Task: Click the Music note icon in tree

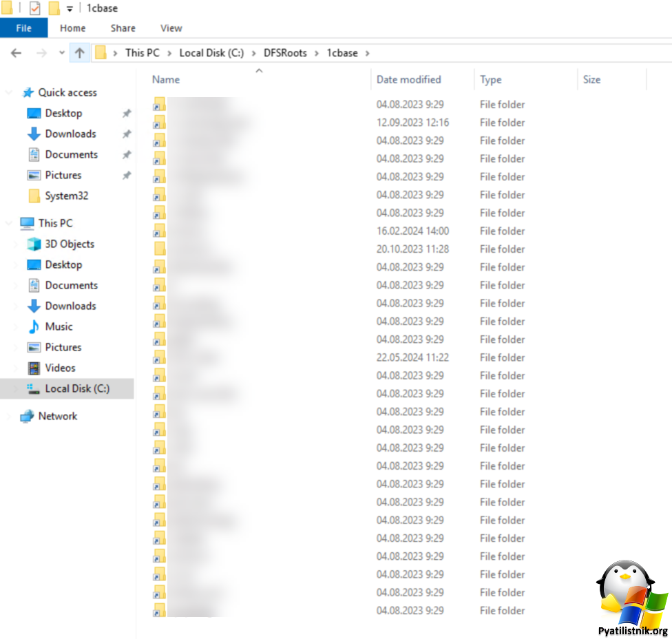Action: (34, 326)
